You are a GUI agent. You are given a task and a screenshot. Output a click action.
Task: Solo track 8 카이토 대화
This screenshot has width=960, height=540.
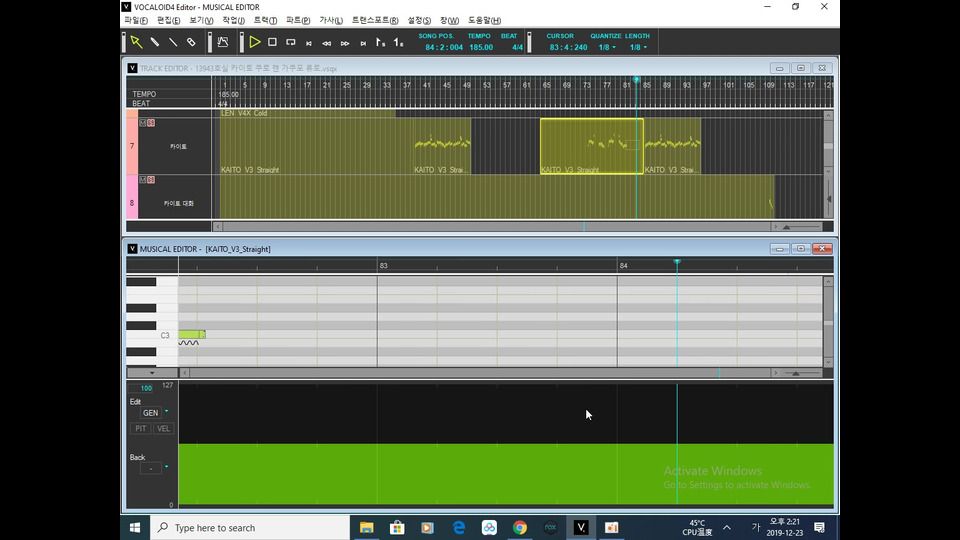[x=151, y=180]
